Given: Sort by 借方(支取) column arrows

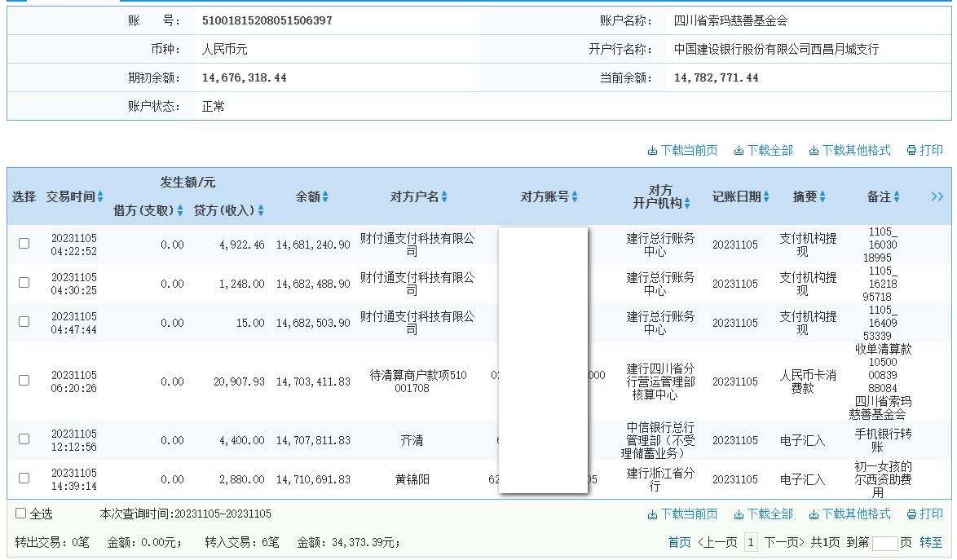Looking at the screenshot, I should pos(180,210).
